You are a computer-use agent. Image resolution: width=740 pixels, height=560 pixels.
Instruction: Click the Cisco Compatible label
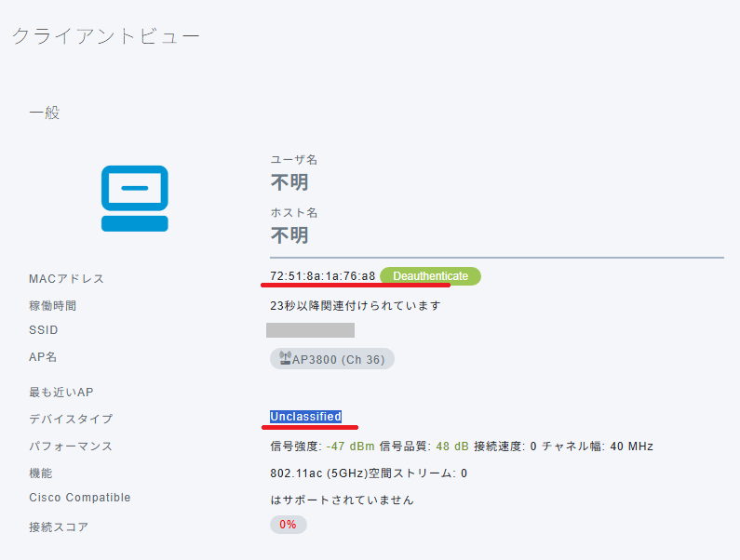pyautogui.click(x=80, y=498)
